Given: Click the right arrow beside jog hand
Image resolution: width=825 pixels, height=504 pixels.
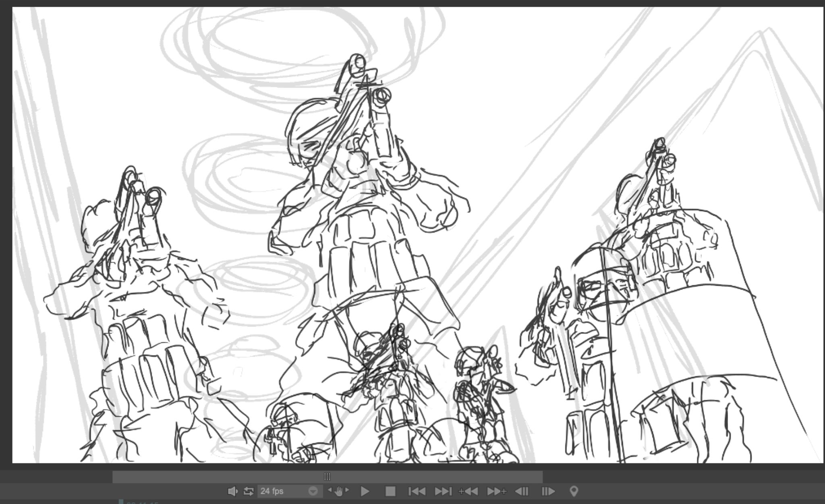Looking at the screenshot, I should (348, 490).
